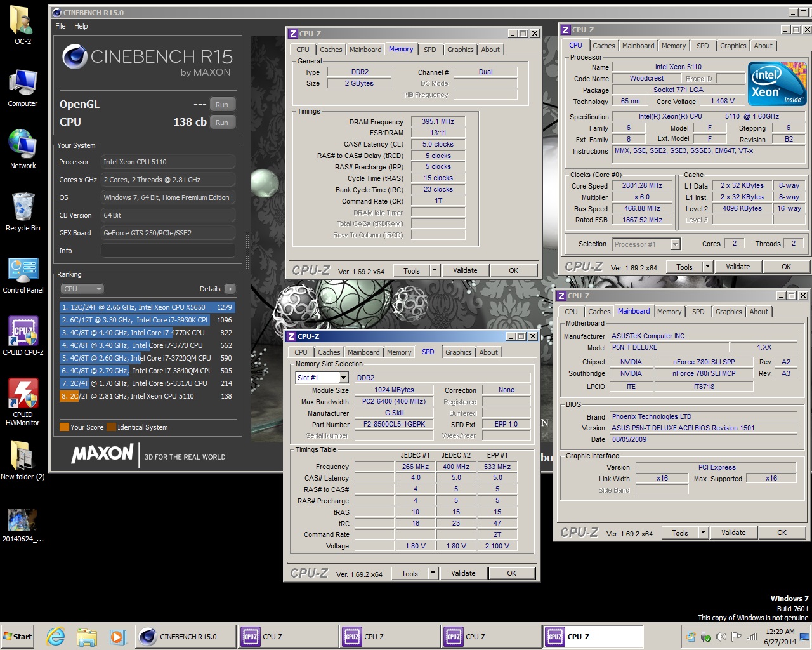Click the network signal tray icon
Screen dimensions: 812x650
point(752,637)
